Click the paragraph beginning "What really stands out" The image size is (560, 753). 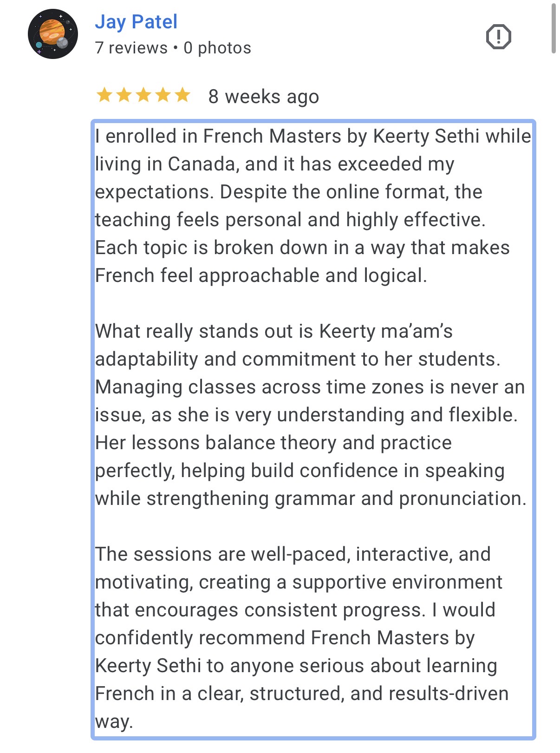click(x=306, y=415)
